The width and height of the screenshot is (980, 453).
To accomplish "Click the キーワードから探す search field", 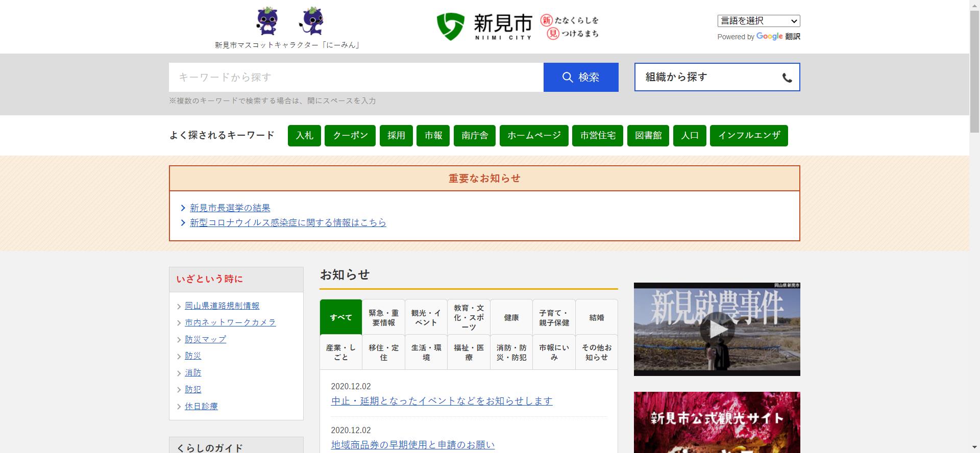I will [356, 77].
